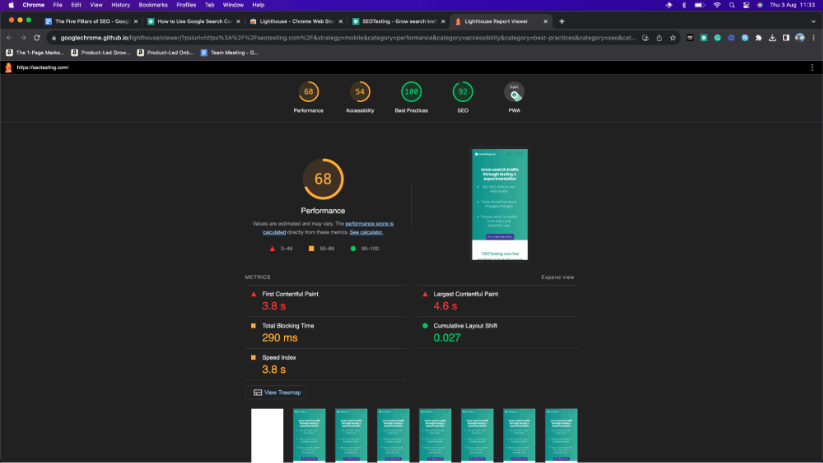Click Expand view in metrics section
This screenshot has width=823, height=463.
point(557,277)
